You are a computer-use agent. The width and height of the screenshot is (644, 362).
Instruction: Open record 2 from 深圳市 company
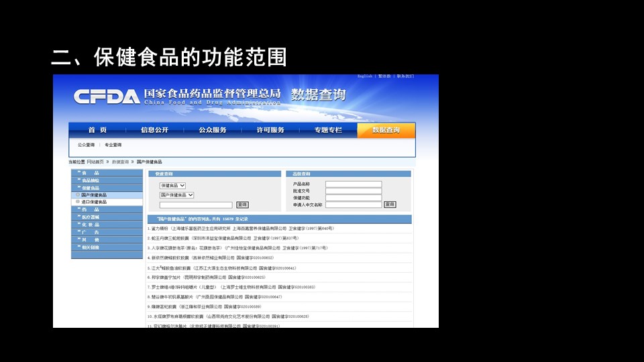[x=223, y=238]
